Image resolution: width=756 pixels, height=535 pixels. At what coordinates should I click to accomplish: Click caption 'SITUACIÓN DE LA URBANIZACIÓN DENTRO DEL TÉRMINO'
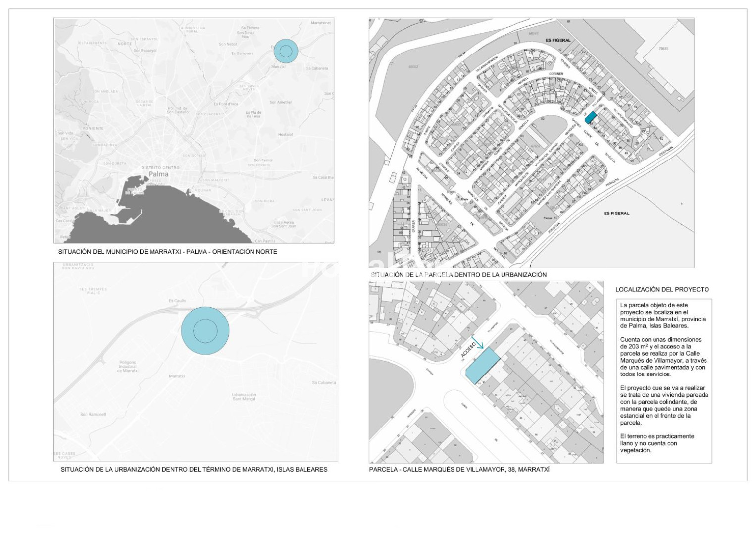pyautogui.click(x=194, y=469)
